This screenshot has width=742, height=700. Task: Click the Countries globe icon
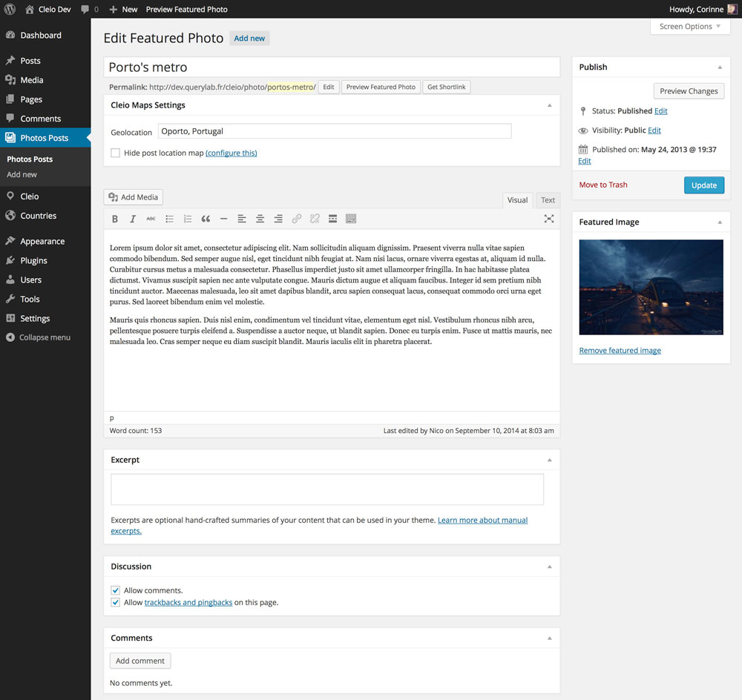[x=10, y=215]
